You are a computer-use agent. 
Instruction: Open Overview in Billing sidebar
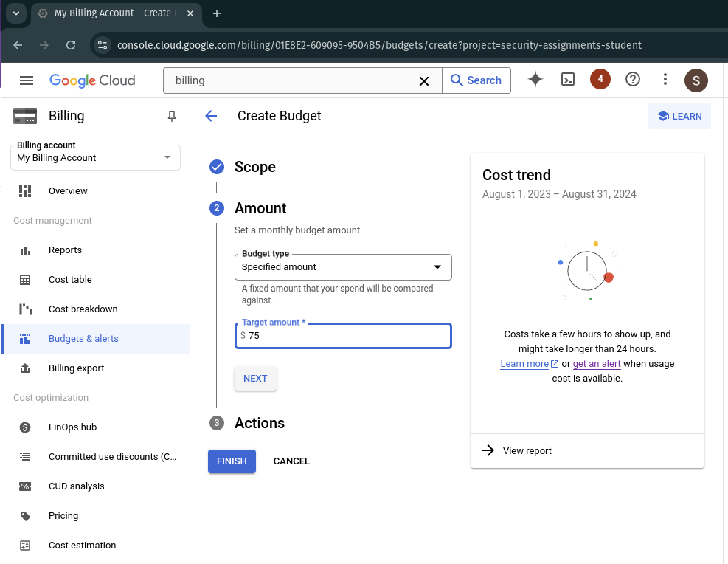95,191
